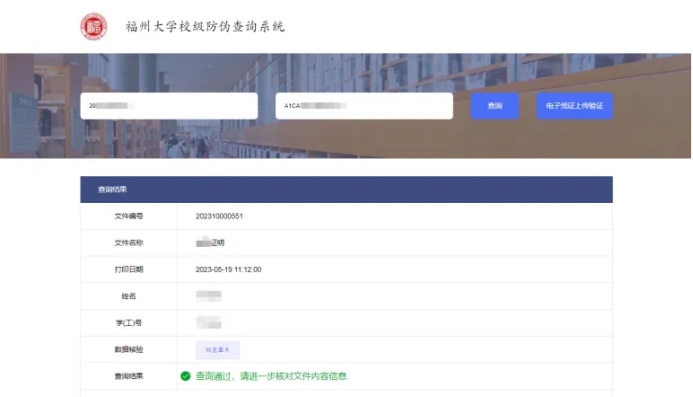Click the Fuzhou University red seal logo
693x397 pixels.
pyautogui.click(x=94, y=27)
